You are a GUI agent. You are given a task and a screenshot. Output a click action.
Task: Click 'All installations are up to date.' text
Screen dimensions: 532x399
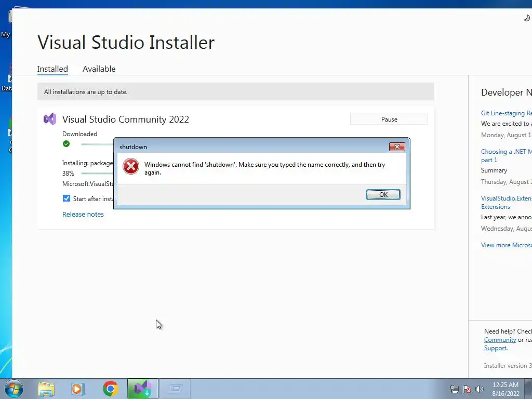tap(86, 91)
